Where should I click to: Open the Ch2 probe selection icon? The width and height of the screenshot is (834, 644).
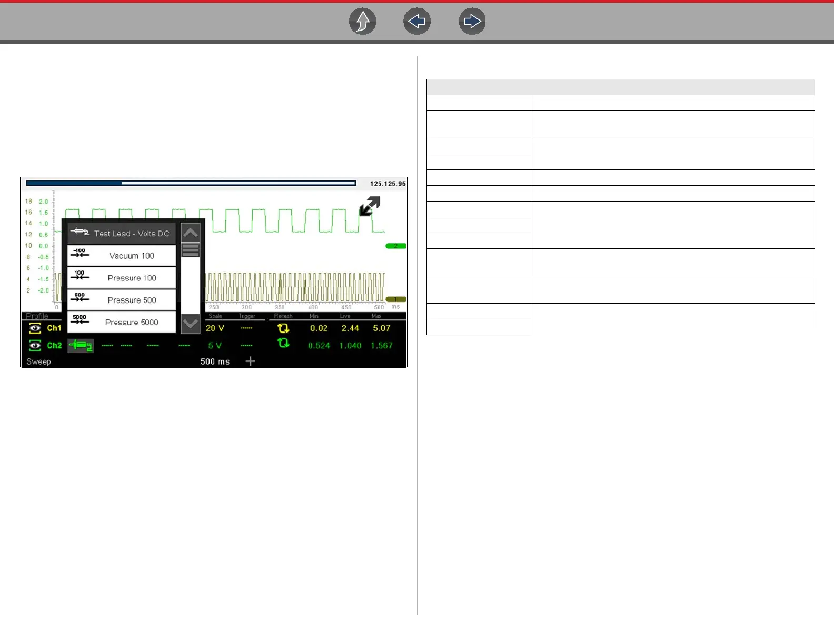[x=81, y=346]
